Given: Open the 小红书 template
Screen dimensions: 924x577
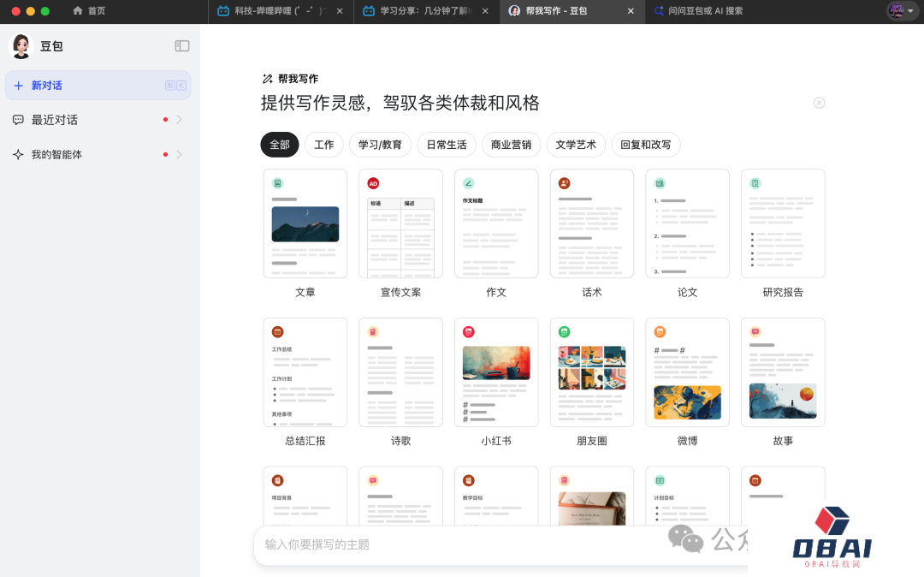Looking at the screenshot, I should 496,372.
